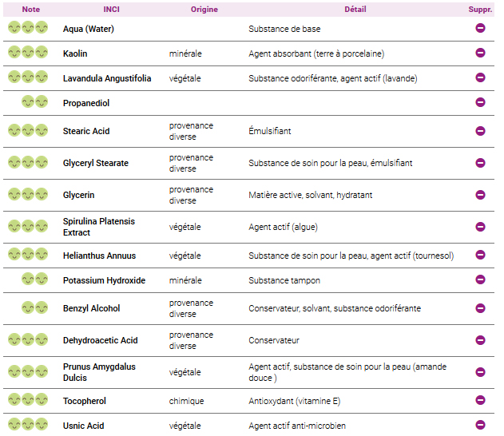Open the Dehydroacetic Acid ingredient name
504x436 pixels.
pyautogui.click(x=101, y=340)
